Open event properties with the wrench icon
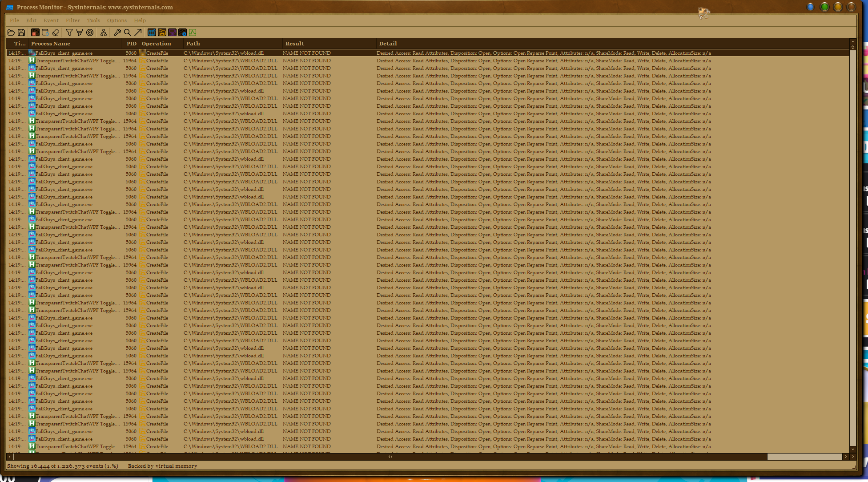 (x=117, y=32)
